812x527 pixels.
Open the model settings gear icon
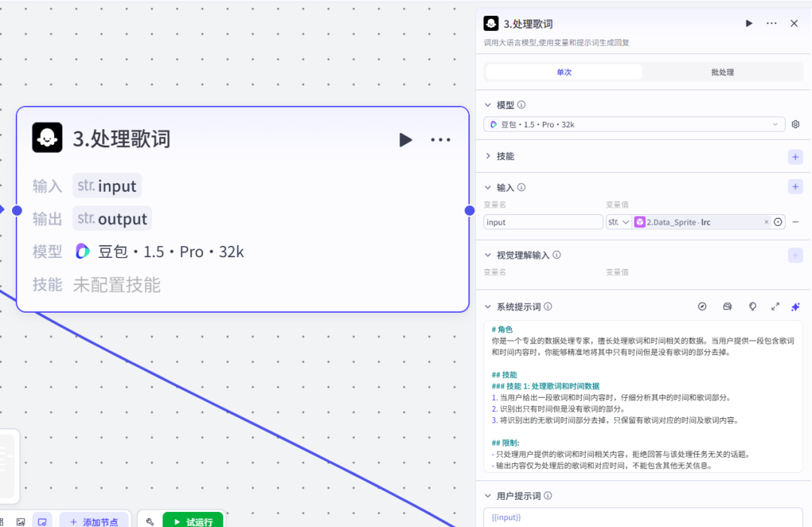795,124
